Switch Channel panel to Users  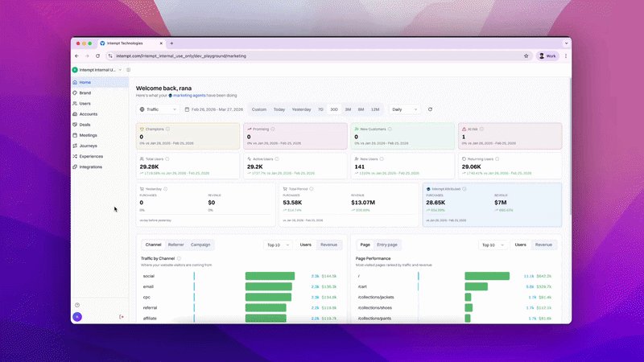[x=306, y=245]
